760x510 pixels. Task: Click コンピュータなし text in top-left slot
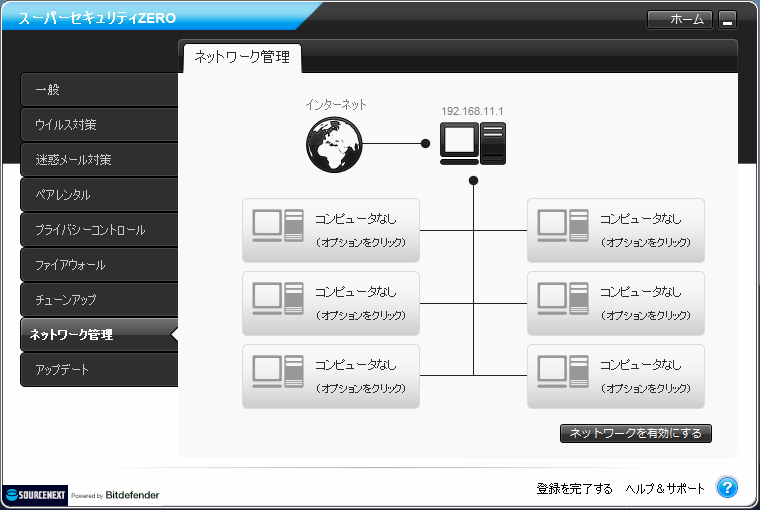pos(355,219)
